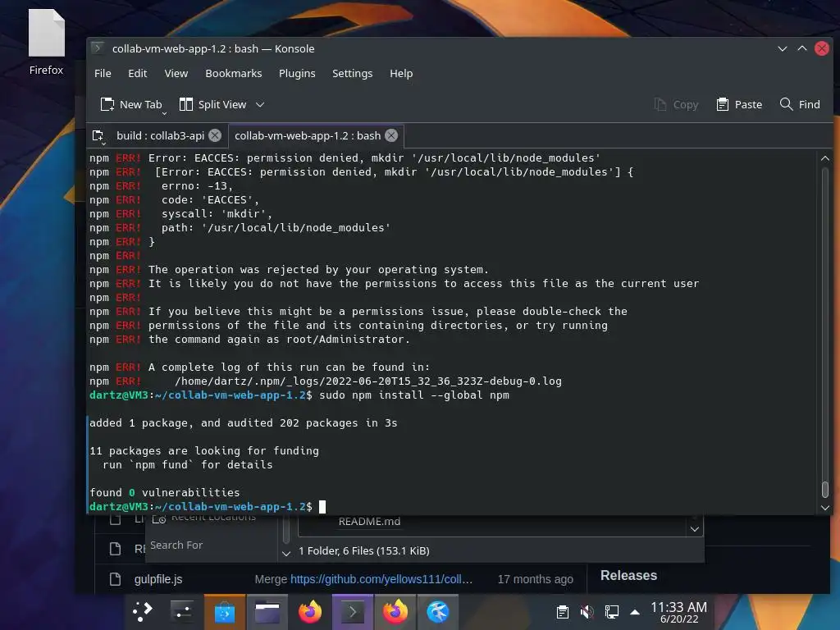Click the terminal prompt line at the cursor
This screenshot has width=840, height=630.
tap(208, 506)
